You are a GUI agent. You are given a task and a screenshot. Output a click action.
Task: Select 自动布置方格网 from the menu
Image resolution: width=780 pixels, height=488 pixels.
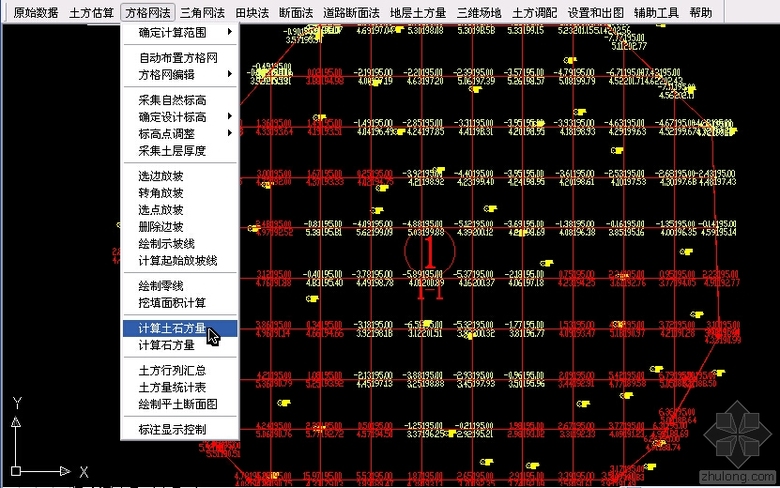pos(180,58)
